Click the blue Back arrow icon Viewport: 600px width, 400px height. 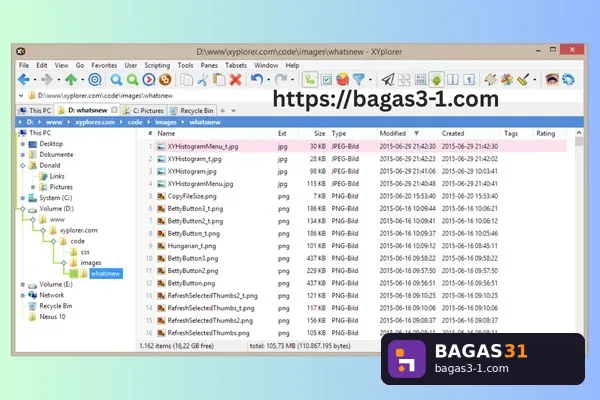tap(24, 80)
